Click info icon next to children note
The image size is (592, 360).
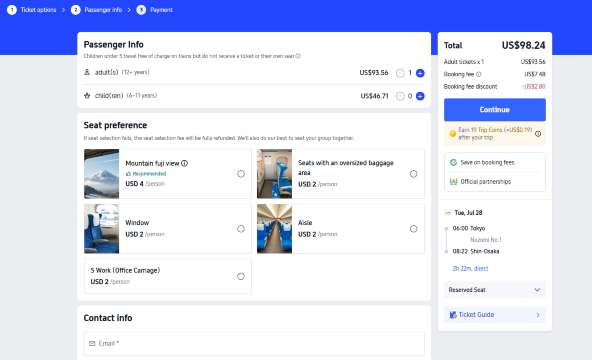pos(298,56)
